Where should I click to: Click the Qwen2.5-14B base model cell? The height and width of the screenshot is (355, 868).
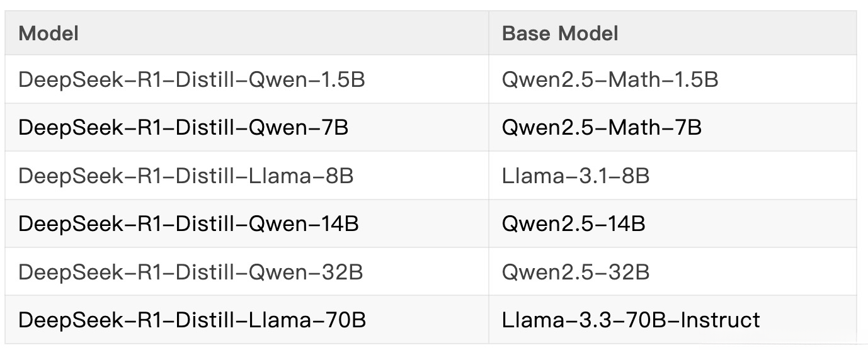(573, 223)
